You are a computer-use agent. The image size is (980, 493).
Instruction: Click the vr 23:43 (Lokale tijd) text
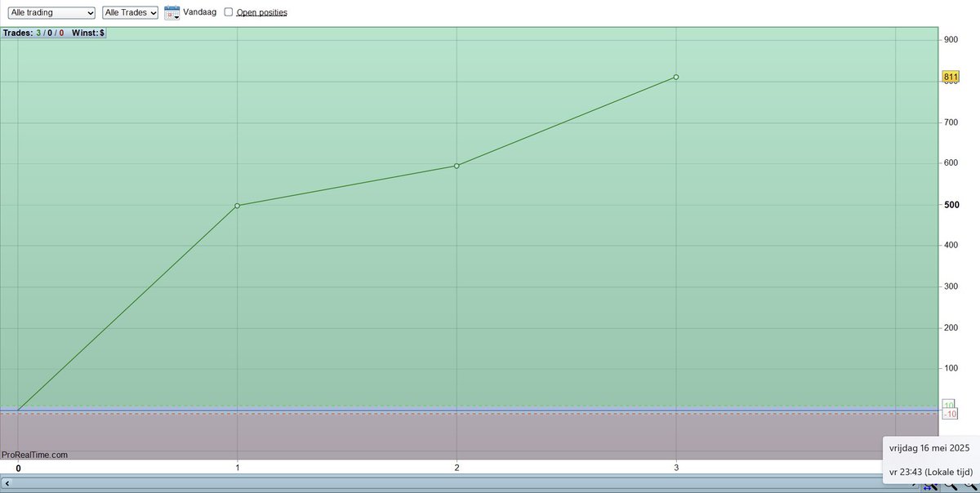(931, 471)
